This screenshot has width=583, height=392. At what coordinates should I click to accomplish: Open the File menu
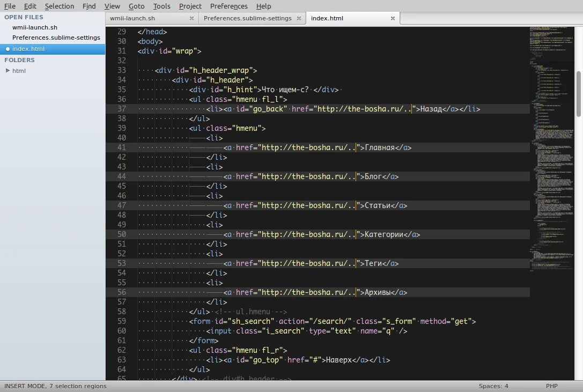(10, 6)
